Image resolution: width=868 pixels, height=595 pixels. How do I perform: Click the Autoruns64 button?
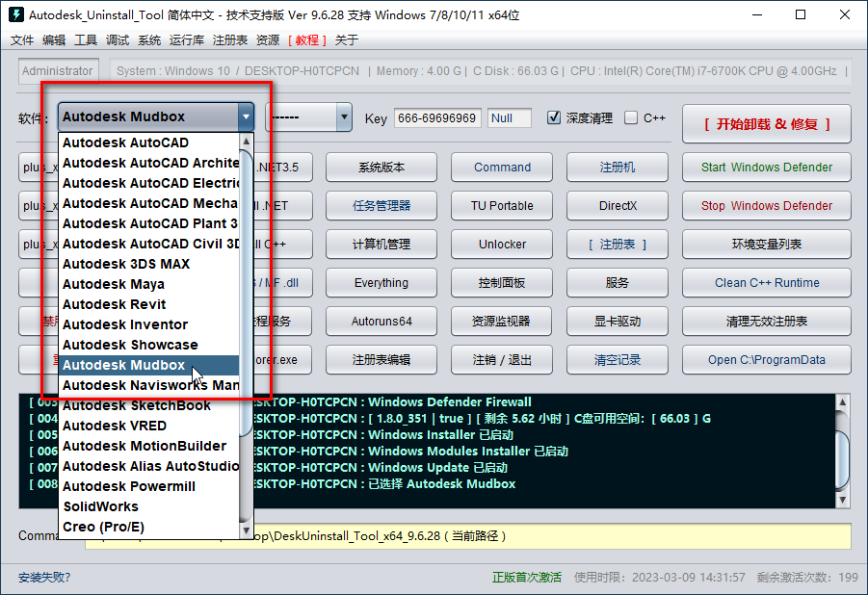point(381,321)
